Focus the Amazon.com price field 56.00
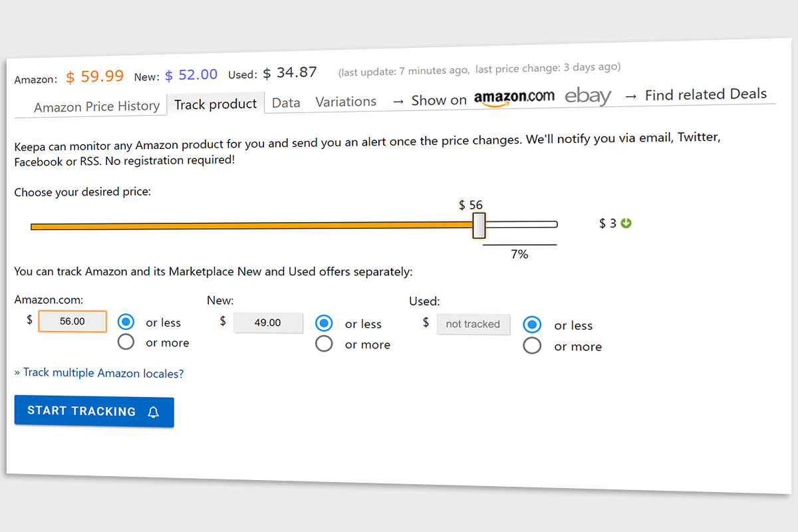The height and width of the screenshot is (532, 798). 72,321
